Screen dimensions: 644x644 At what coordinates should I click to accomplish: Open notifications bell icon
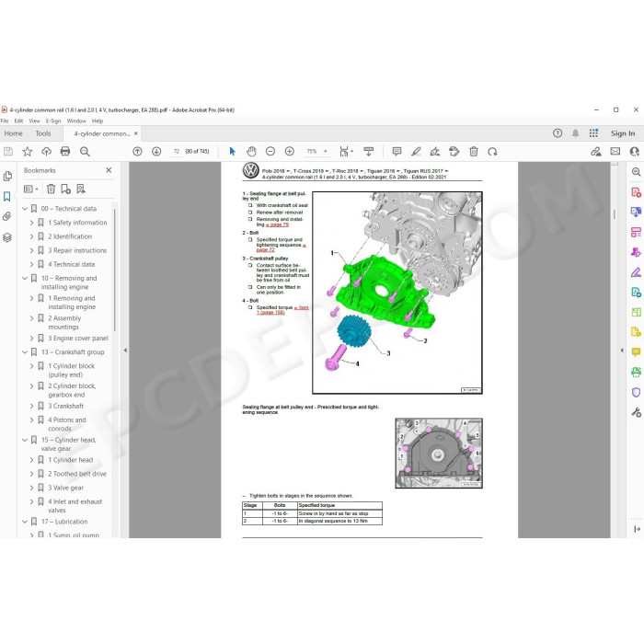(575, 133)
